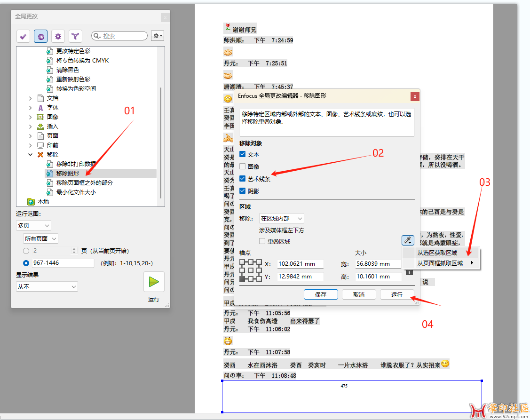The height and width of the screenshot is (420, 530).
Task: Click the purple gear Action Lists icon
Action: 58,36
